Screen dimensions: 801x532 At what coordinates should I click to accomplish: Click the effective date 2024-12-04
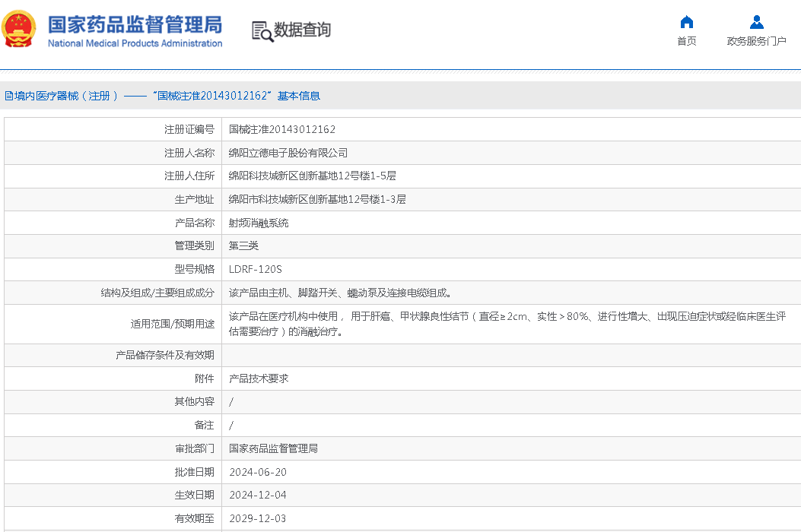pyautogui.click(x=258, y=496)
